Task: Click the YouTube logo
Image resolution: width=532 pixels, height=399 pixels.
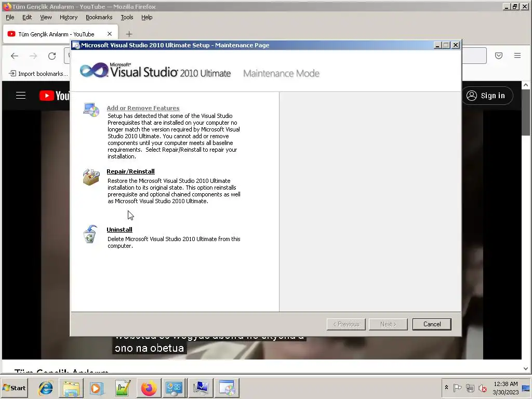Action: [x=54, y=96]
